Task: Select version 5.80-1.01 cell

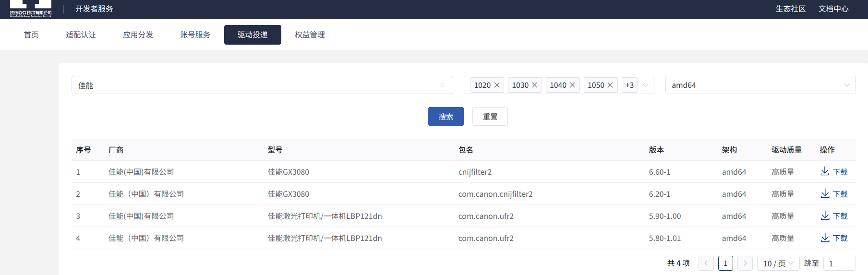Action: pos(665,238)
